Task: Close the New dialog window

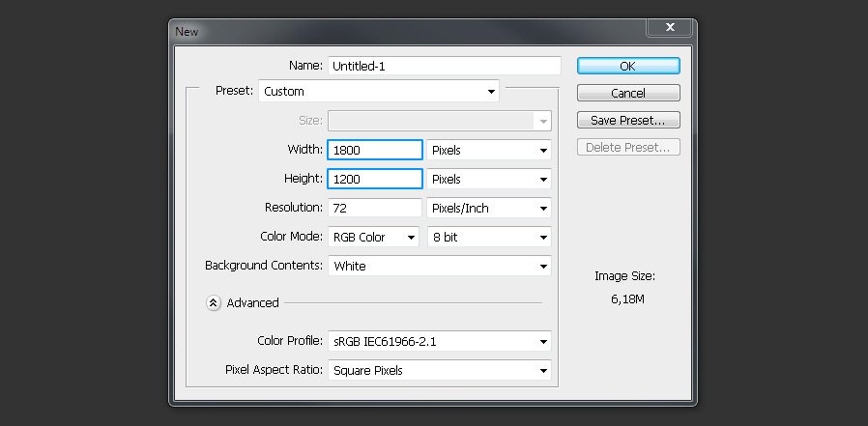Action: tap(670, 27)
